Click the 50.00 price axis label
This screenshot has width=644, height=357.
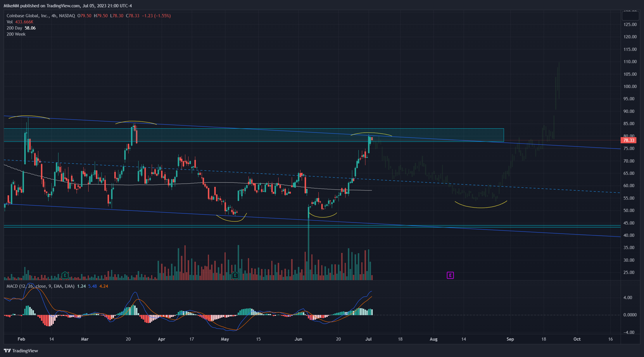629,211
